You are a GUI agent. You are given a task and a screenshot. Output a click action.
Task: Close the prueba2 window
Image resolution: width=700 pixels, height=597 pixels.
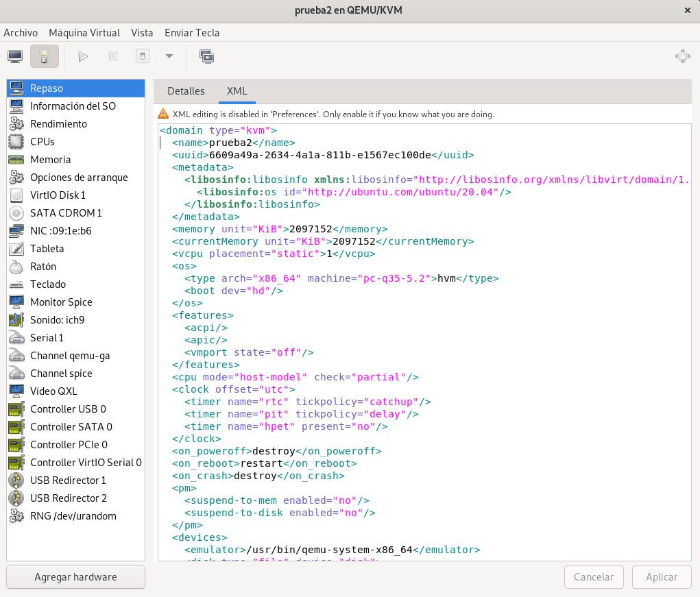(x=688, y=10)
